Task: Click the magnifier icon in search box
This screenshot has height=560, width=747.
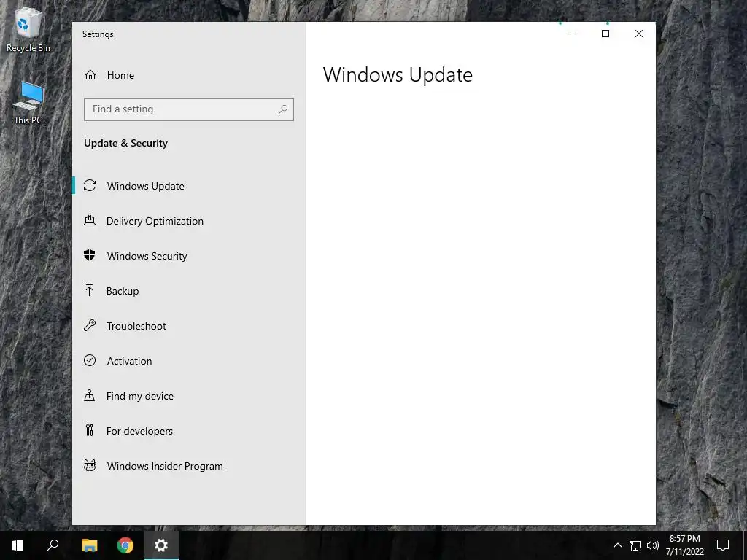Action: coord(283,109)
